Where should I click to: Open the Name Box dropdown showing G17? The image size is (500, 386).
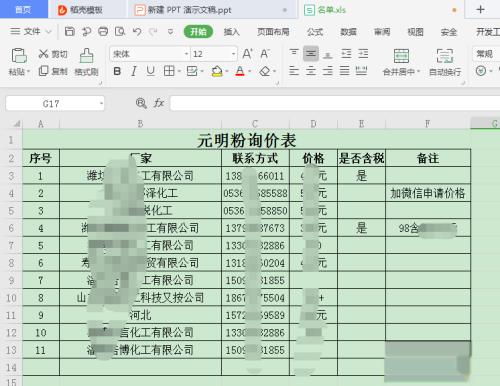[101, 104]
